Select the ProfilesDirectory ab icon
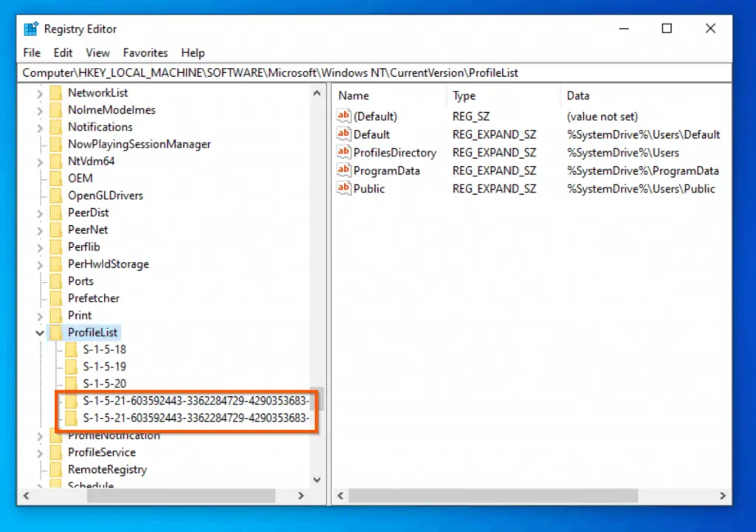 (343, 153)
